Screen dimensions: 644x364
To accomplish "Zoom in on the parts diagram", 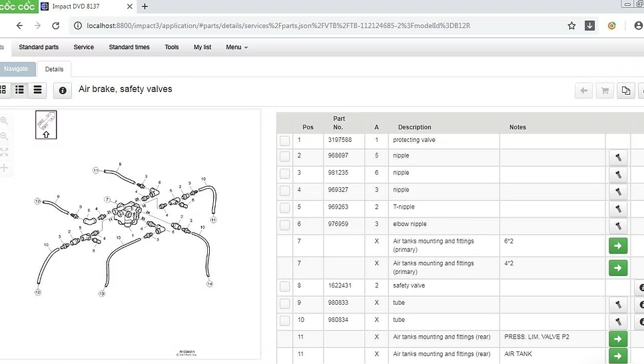I will point(4,121).
